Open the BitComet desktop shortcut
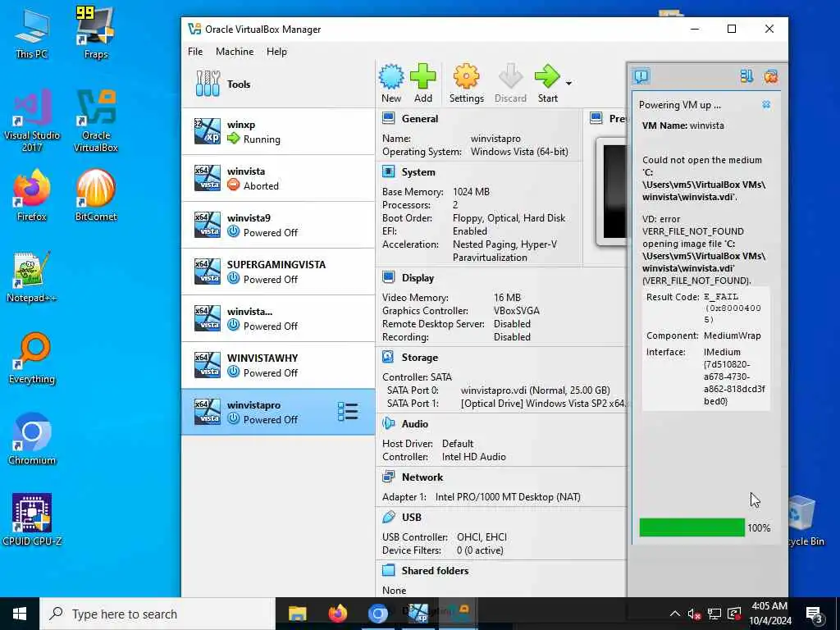Screen dimensions: 840x630 click(96, 195)
